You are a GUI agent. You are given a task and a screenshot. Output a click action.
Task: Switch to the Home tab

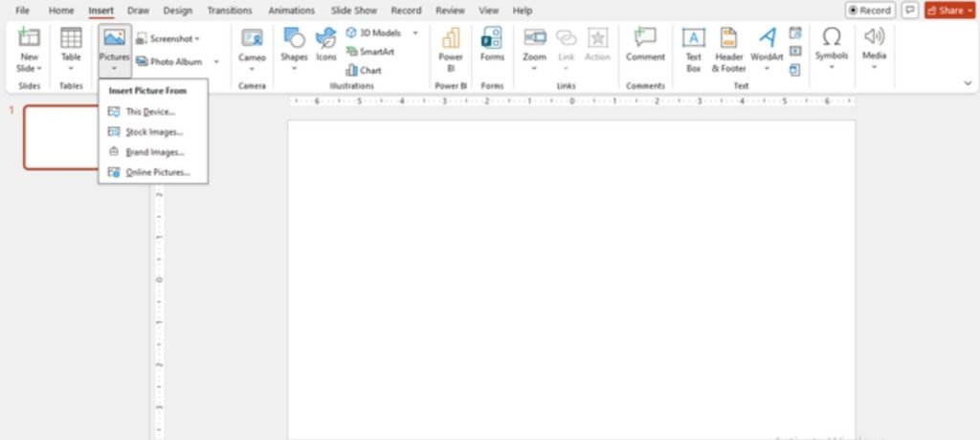pyautogui.click(x=61, y=11)
